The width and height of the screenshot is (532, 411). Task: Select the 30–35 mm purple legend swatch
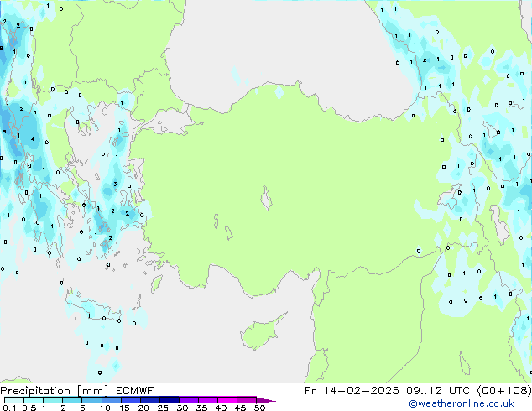tap(188, 400)
